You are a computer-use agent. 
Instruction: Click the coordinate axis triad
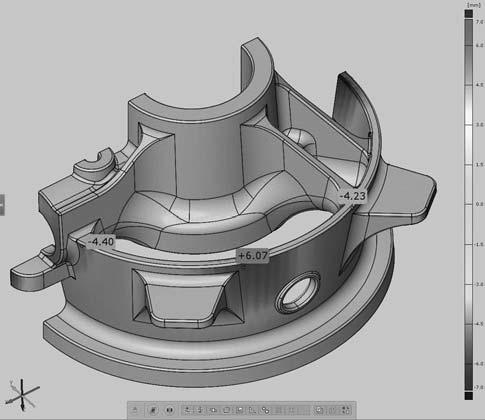pos(22,395)
